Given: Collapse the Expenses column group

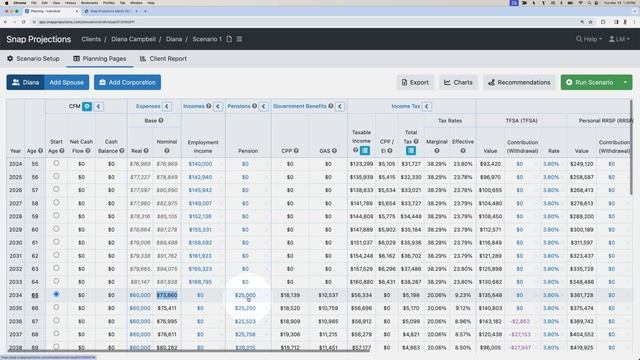Looking at the screenshot, I should click(x=167, y=107).
